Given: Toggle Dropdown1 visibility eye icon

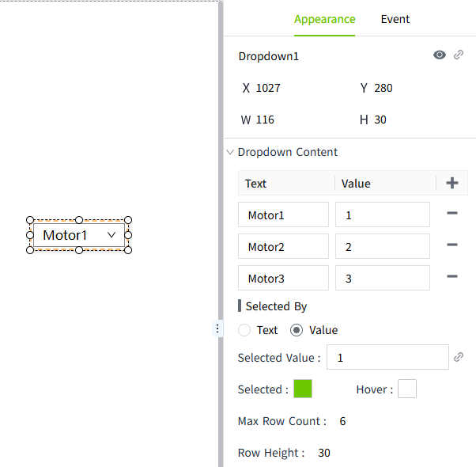Looking at the screenshot, I should (x=440, y=55).
